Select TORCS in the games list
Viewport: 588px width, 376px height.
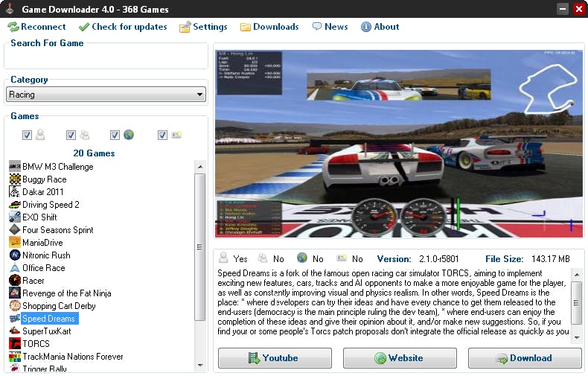coord(36,344)
